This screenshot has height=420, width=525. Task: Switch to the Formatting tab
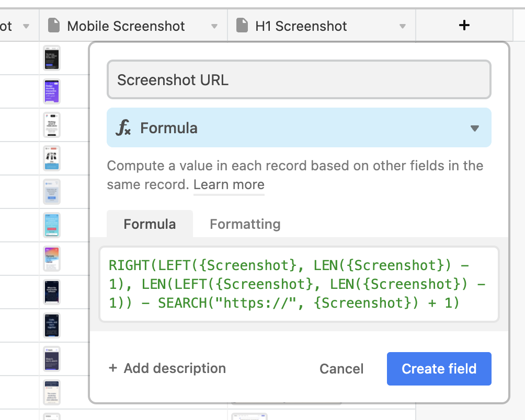[245, 224]
